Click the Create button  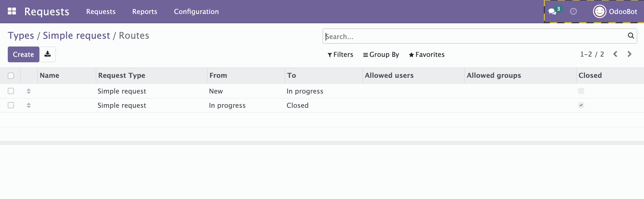(x=24, y=54)
